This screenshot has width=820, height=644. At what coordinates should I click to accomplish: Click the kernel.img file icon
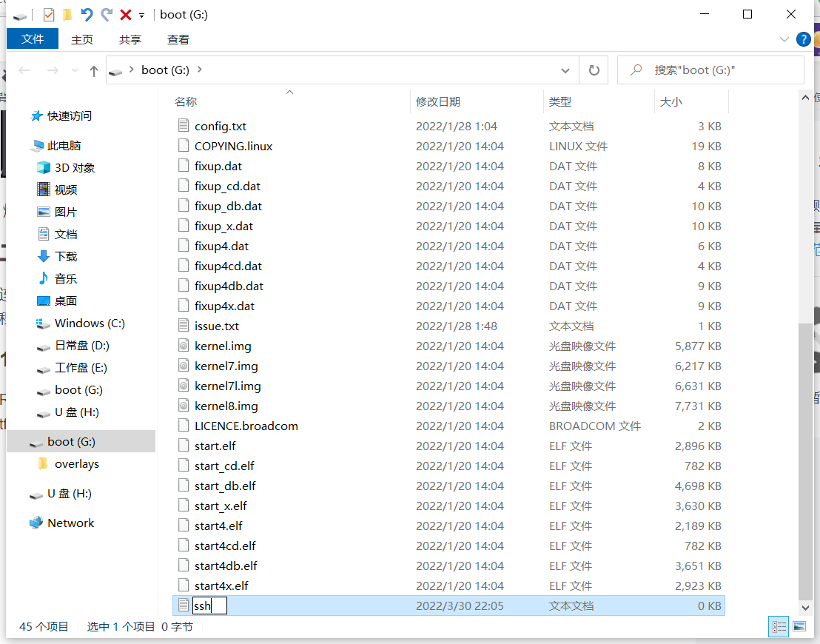point(184,345)
